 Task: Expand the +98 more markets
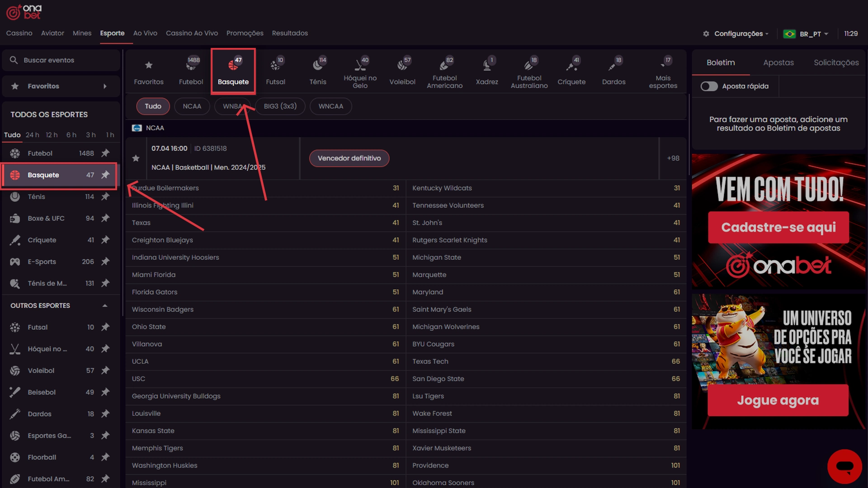[x=673, y=158]
